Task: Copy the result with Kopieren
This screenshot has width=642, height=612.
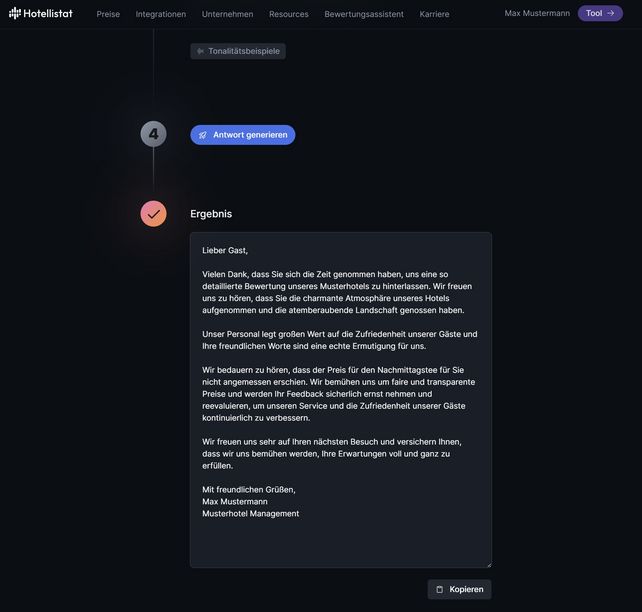Action: [x=460, y=590]
